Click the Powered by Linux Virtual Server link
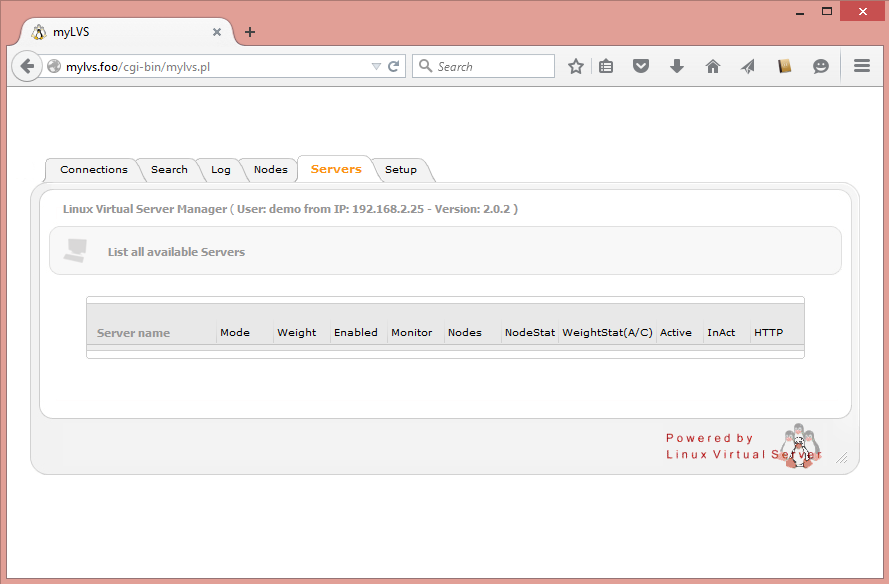This screenshot has height=584, width=889. [742, 446]
